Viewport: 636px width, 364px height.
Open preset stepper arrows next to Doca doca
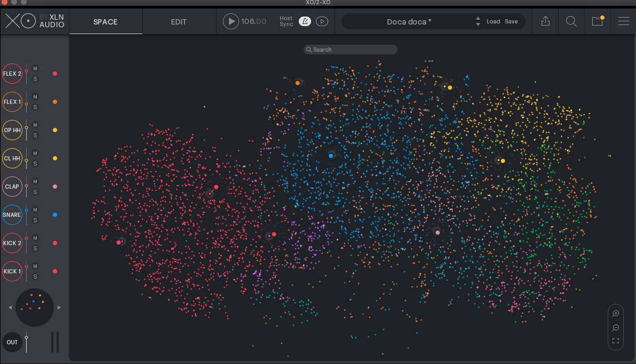pyautogui.click(x=478, y=21)
